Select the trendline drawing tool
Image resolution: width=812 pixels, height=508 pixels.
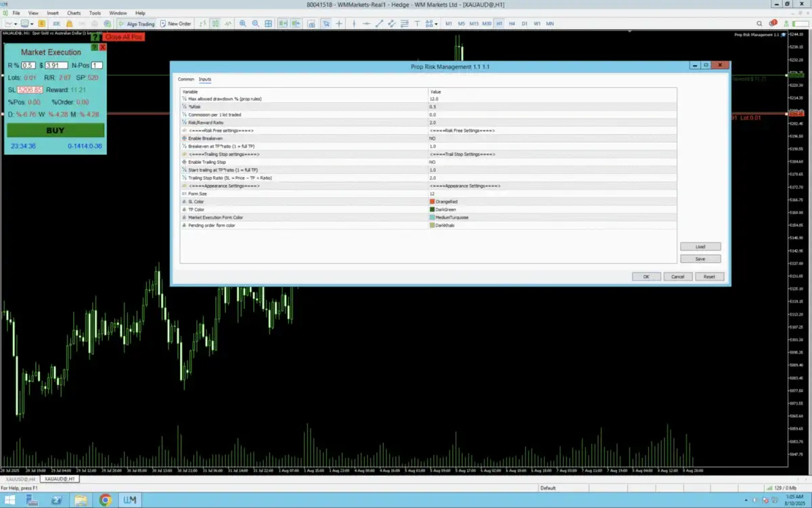coord(380,24)
